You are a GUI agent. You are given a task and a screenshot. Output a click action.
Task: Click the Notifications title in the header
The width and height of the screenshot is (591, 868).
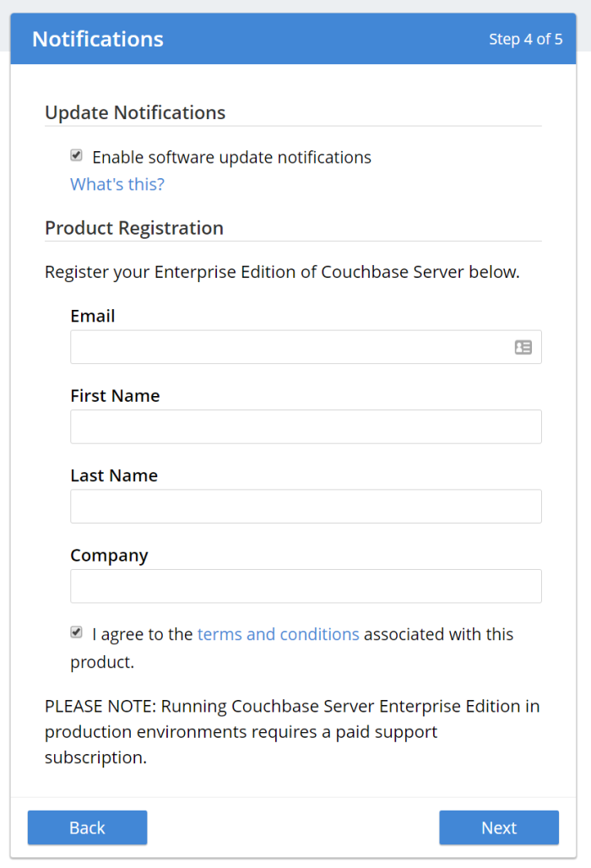(97, 39)
